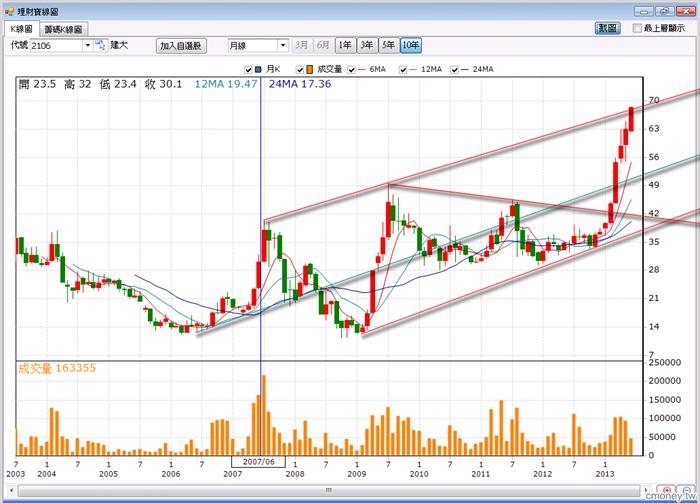The width and height of the screenshot is (700, 503).
Task: Select the 5年 time range button
Action: 388,45
